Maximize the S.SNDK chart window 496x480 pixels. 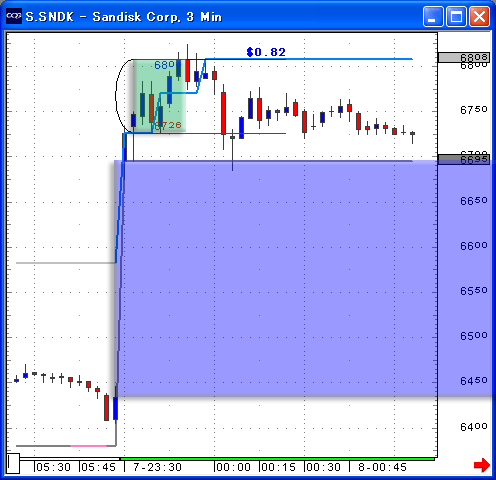456,16
